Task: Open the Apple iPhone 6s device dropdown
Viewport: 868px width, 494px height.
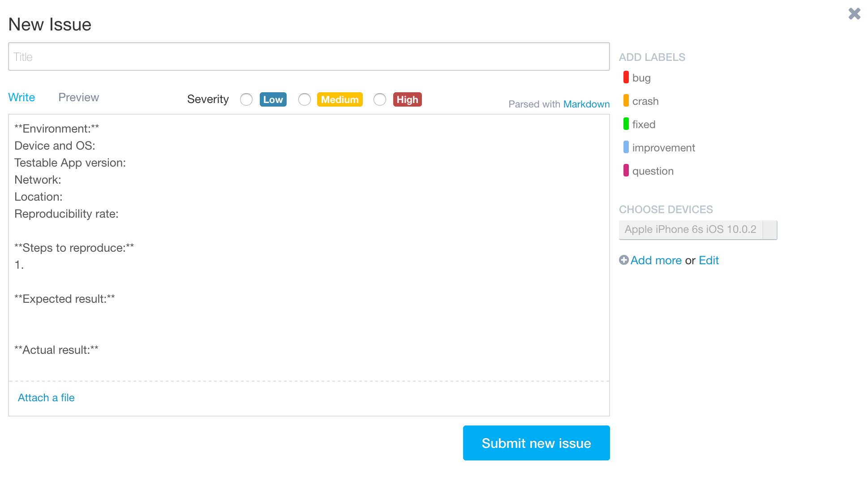Action: click(769, 229)
